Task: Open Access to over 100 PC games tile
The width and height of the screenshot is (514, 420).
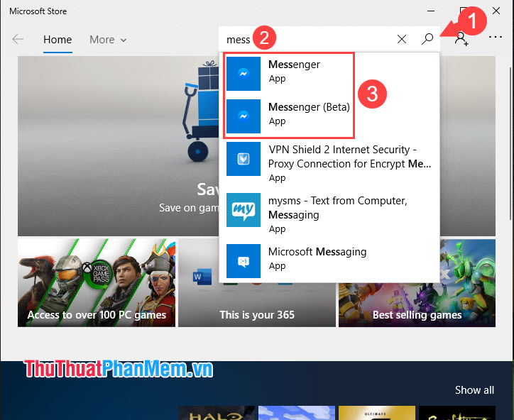Action: 97,283
